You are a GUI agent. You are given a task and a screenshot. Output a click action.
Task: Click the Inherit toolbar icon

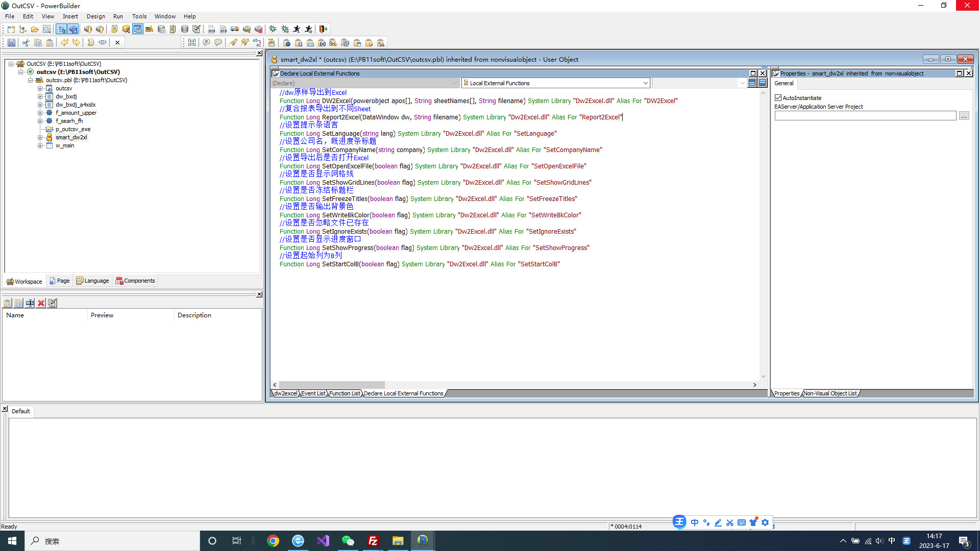click(23, 29)
